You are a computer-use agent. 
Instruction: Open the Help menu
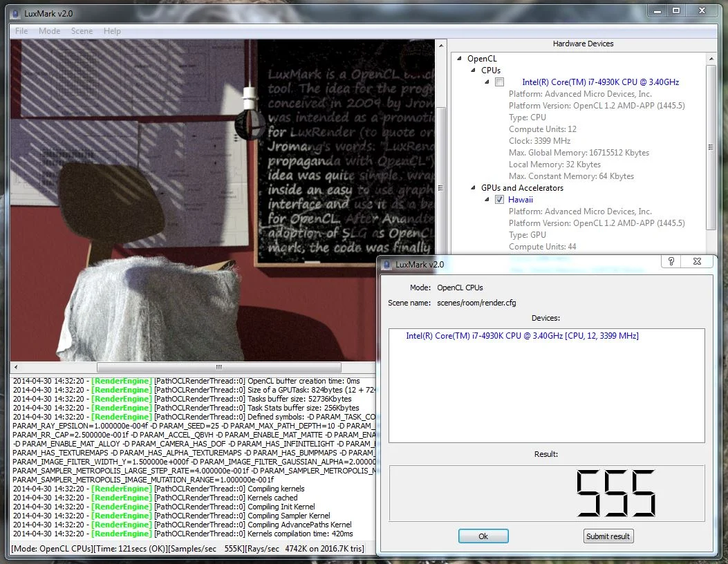pos(112,31)
